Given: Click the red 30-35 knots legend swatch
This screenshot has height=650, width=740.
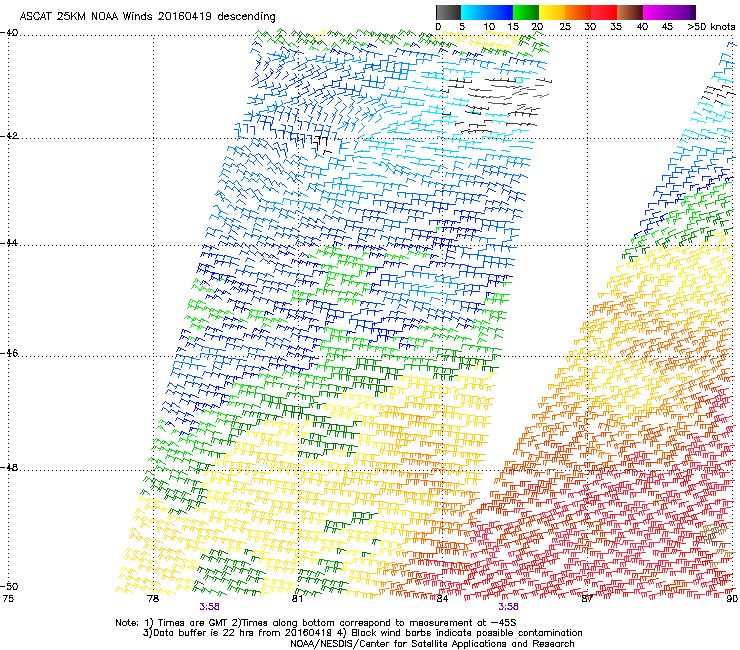Looking at the screenshot, I should point(604,12).
